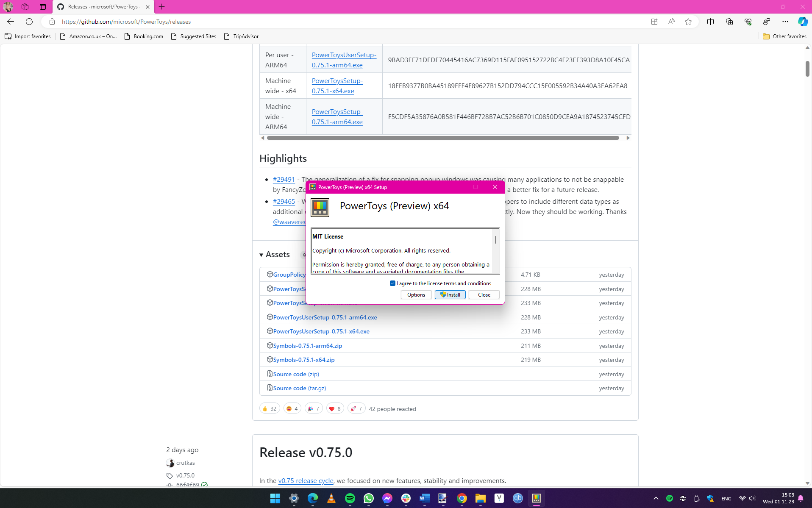The height and width of the screenshot is (508, 812).
Task: Open Edge Settings and more menu
Action: tap(785, 22)
